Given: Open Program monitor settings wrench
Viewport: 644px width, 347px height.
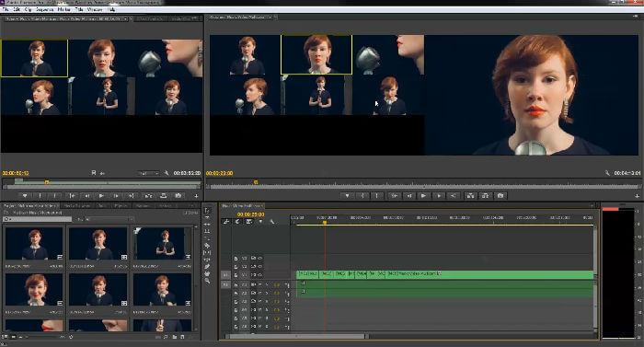Looking at the screenshot, I should click(607, 173).
